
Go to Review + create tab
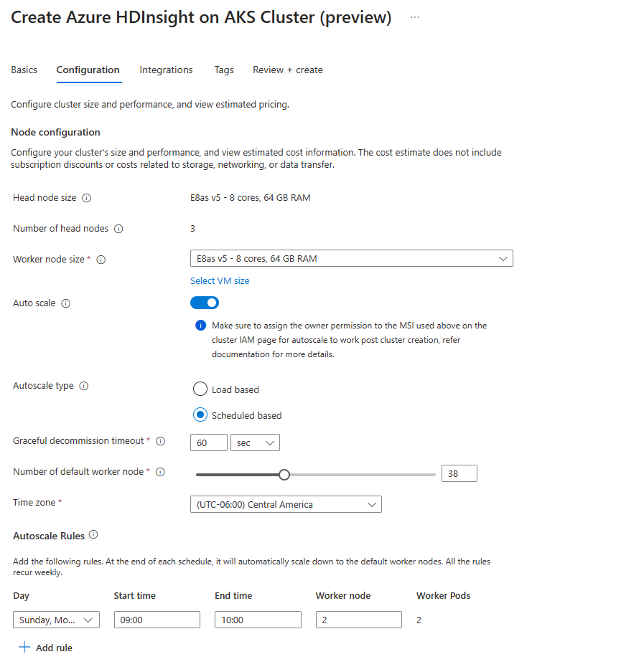(x=287, y=70)
